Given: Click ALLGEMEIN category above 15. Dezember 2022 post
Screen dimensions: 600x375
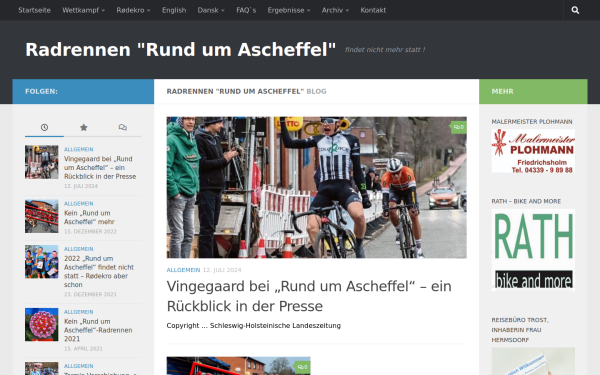Looking at the screenshot, I should (x=78, y=204).
